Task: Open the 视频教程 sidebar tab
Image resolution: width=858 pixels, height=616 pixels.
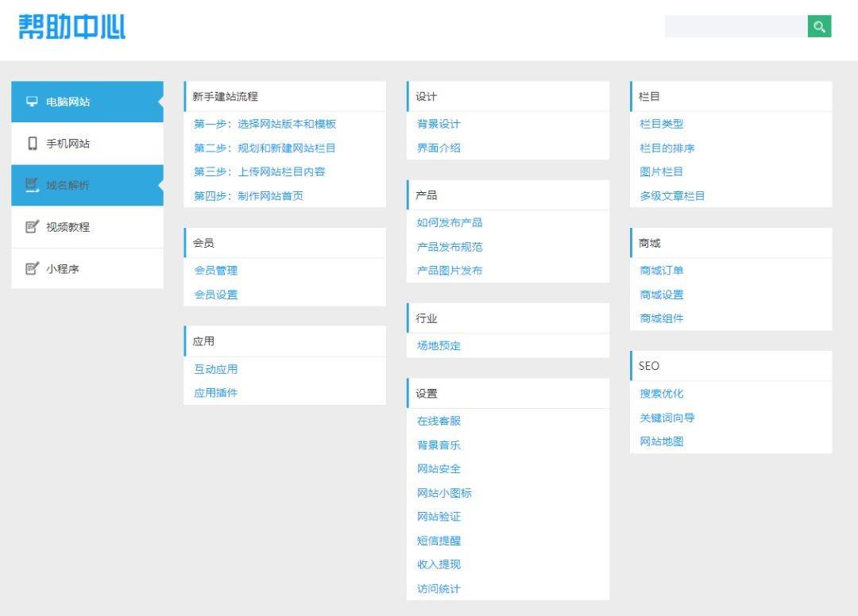Action: point(87,227)
